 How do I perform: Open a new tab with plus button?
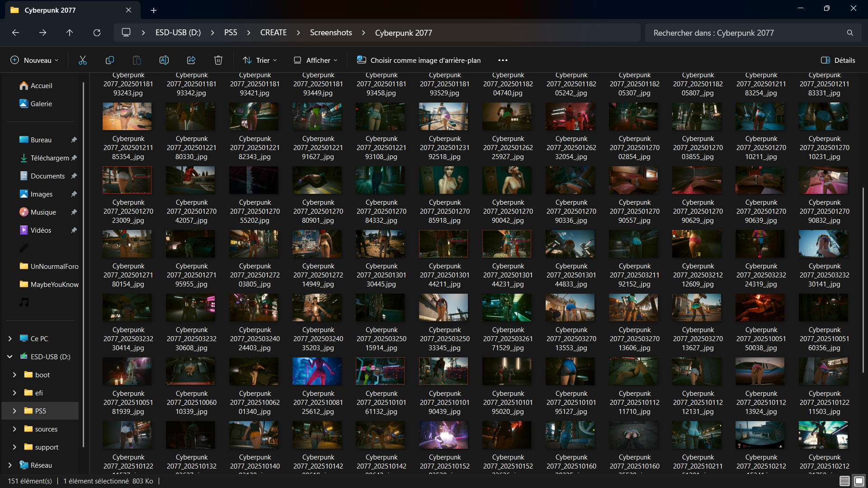point(154,10)
